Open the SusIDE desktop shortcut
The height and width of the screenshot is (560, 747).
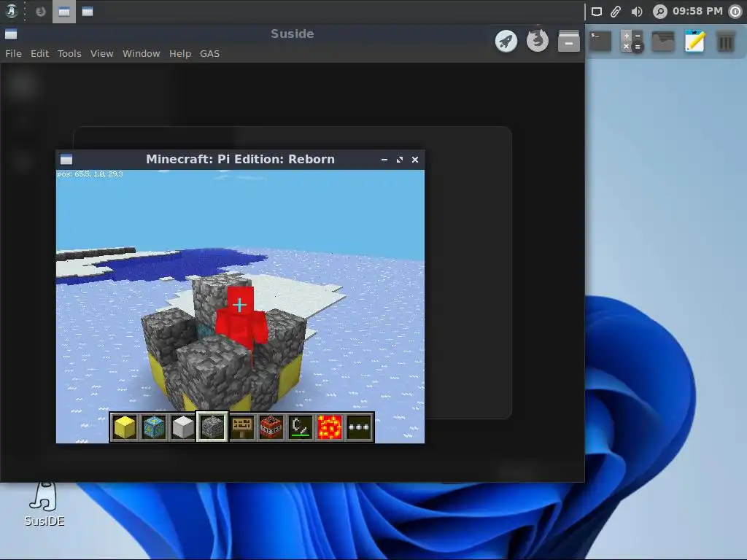pyautogui.click(x=44, y=505)
